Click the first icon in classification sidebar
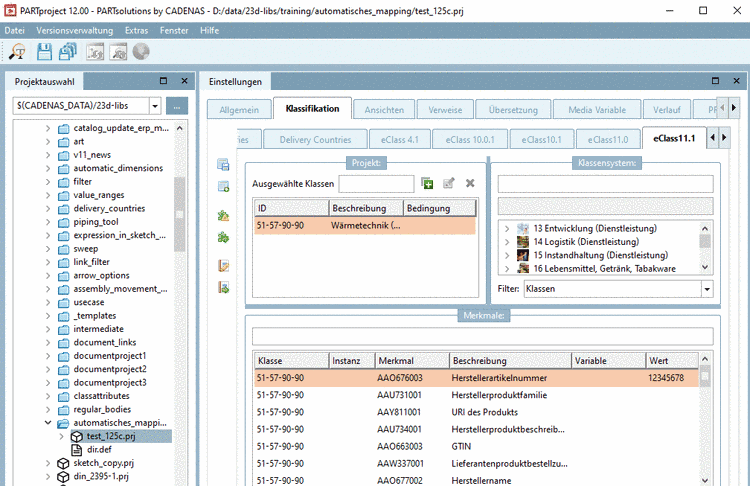 point(223,165)
